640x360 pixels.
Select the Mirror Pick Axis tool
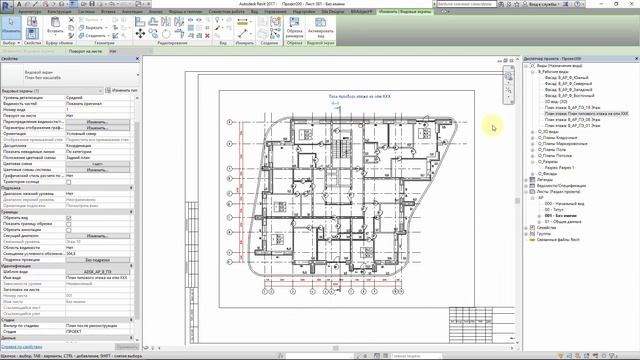click(166, 22)
